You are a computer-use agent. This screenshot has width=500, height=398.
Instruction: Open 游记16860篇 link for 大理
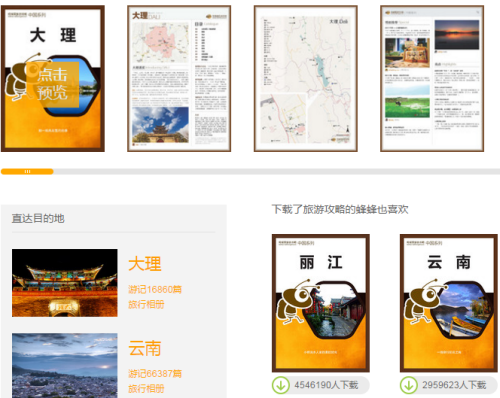(x=155, y=289)
